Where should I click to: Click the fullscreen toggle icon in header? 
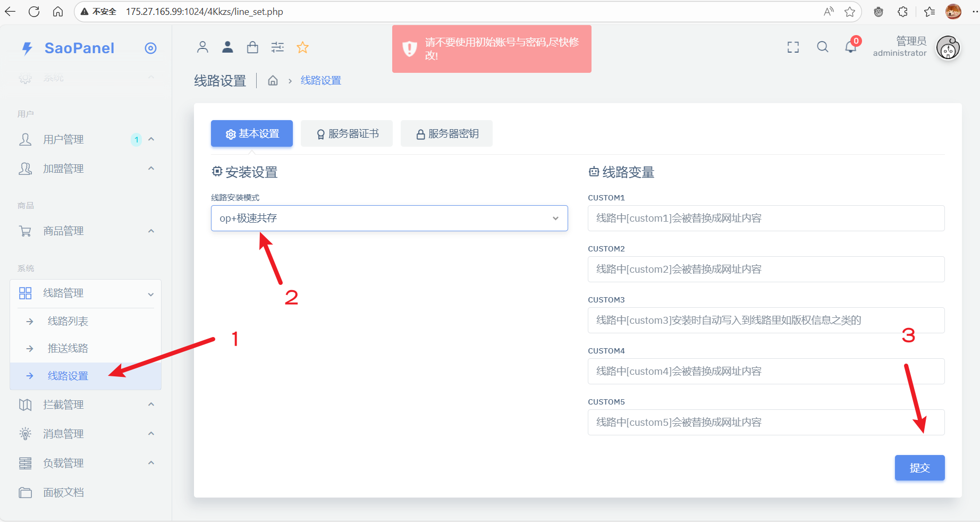[793, 47]
